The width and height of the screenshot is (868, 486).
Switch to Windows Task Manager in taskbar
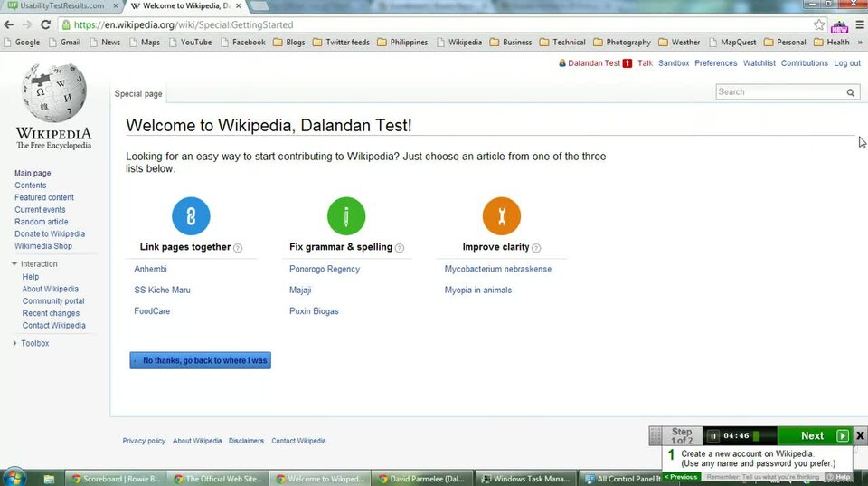click(526, 479)
